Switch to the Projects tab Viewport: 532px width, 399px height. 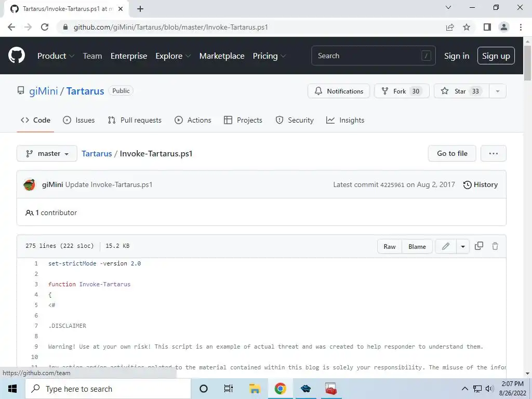243,120
